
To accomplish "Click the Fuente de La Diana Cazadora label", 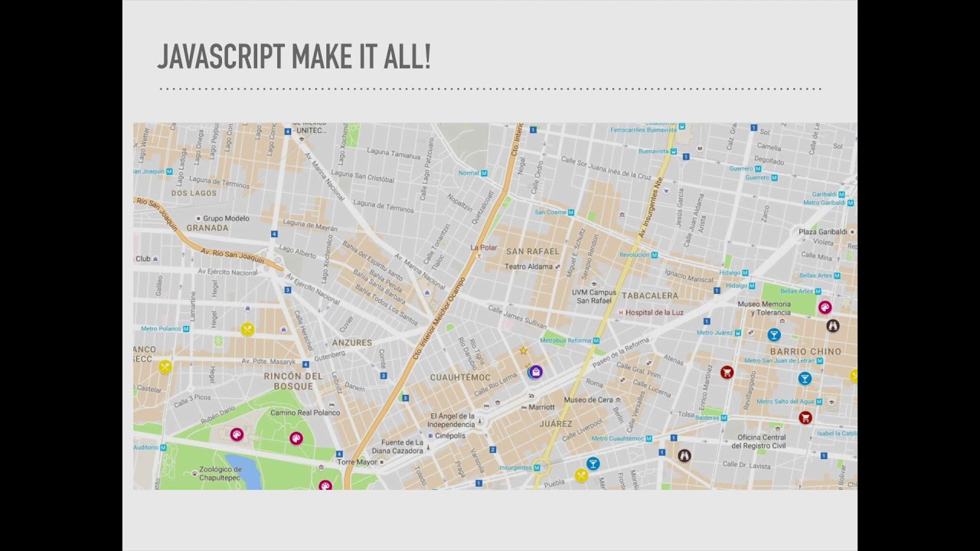I will (x=397, y=447).
